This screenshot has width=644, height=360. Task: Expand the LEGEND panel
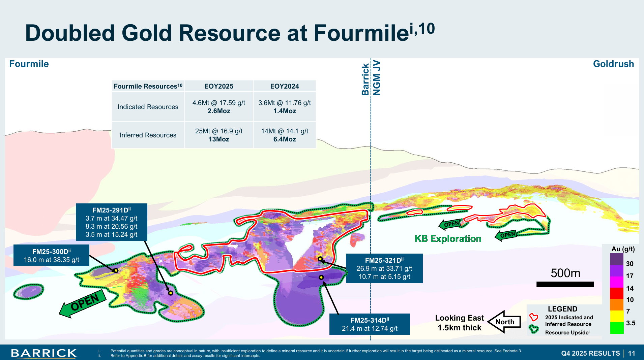click(x=562, y=309)
